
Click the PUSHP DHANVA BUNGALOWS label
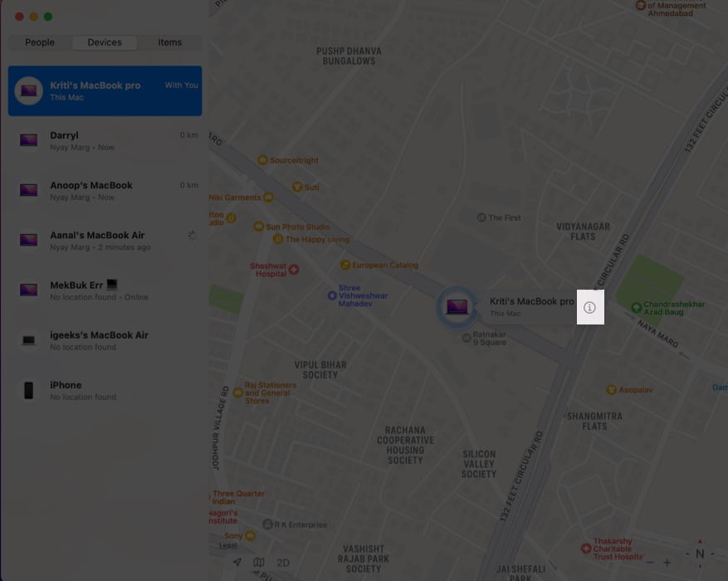coord(349,56)
